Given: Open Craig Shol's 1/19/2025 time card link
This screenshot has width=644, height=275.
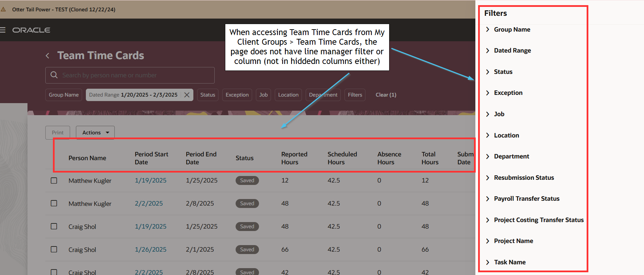Looking at the screenshot, I should tap(150, 227).
